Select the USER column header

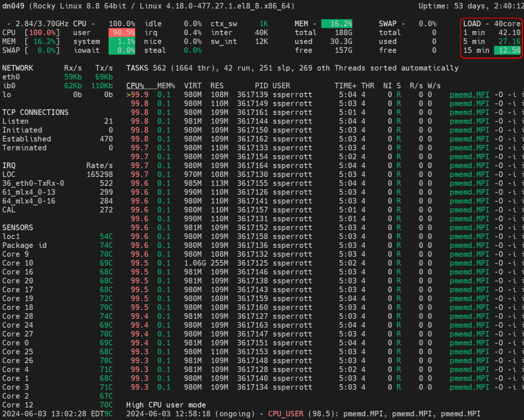pos(281,85)
